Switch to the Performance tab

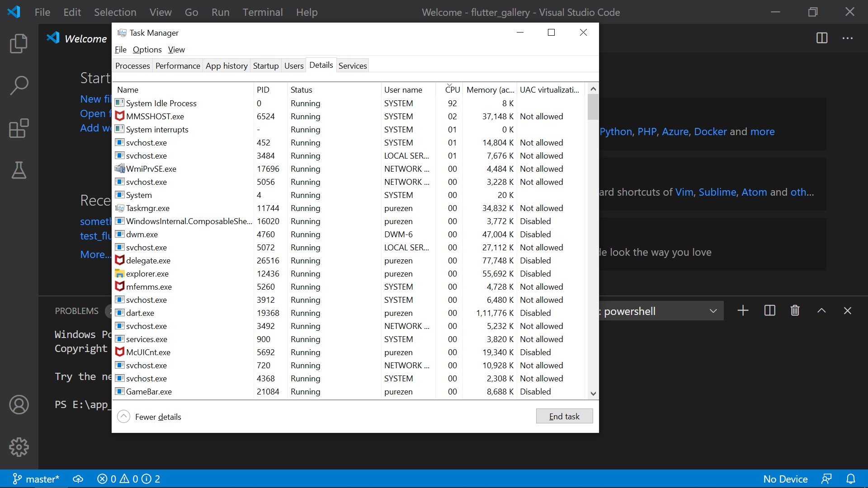pos(178,66)
